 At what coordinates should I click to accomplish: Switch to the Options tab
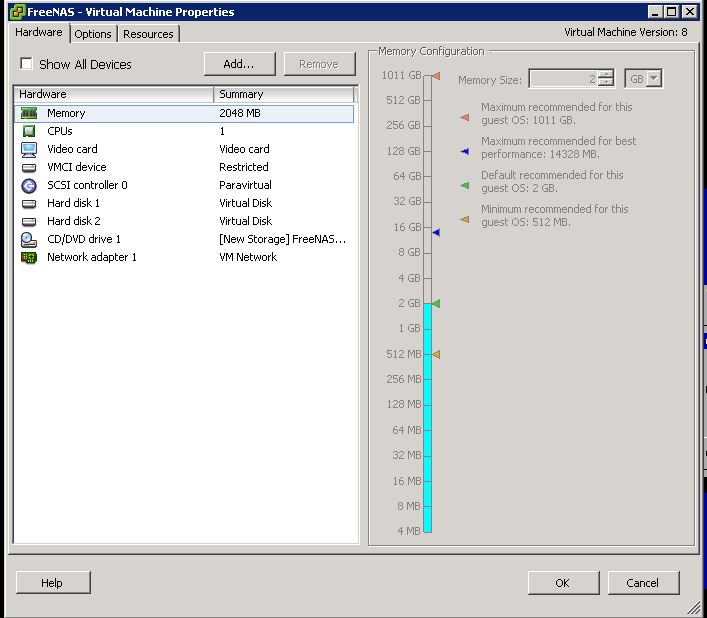click(x=93, y=34)
